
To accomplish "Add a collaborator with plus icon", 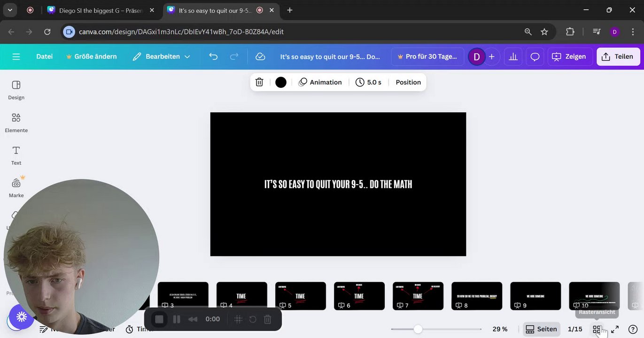I will click(x=491, y=57).
